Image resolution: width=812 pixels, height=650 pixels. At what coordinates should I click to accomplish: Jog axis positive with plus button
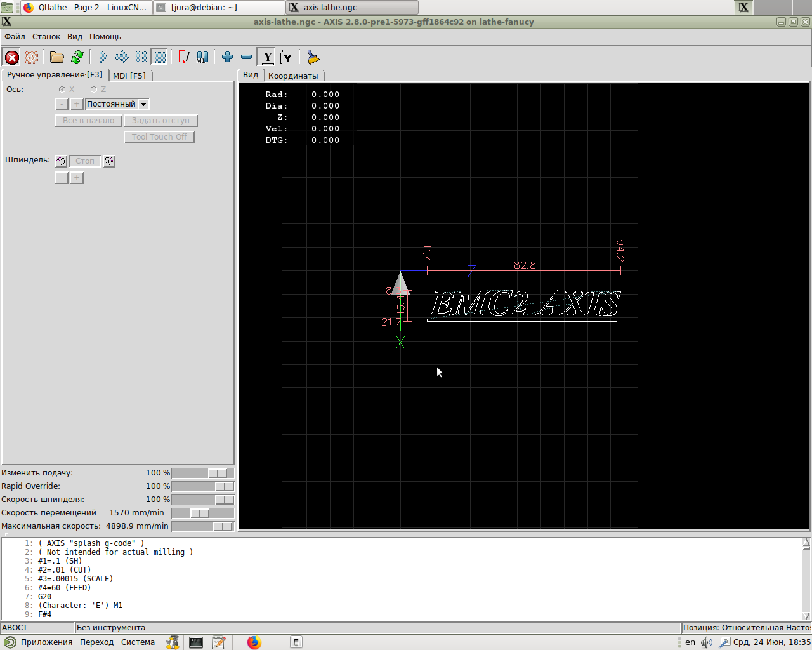[77, 104]
